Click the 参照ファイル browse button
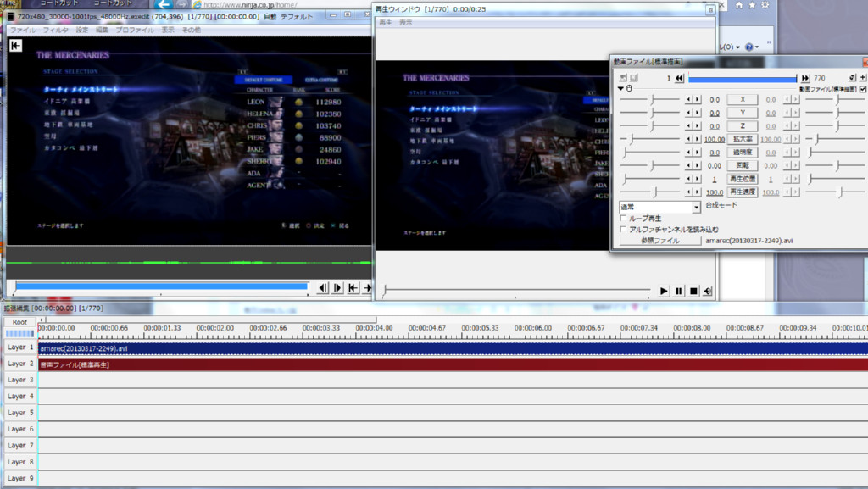The height and width of the screenshot is (489, 868). pyautogui.click(x=659, y=241)
